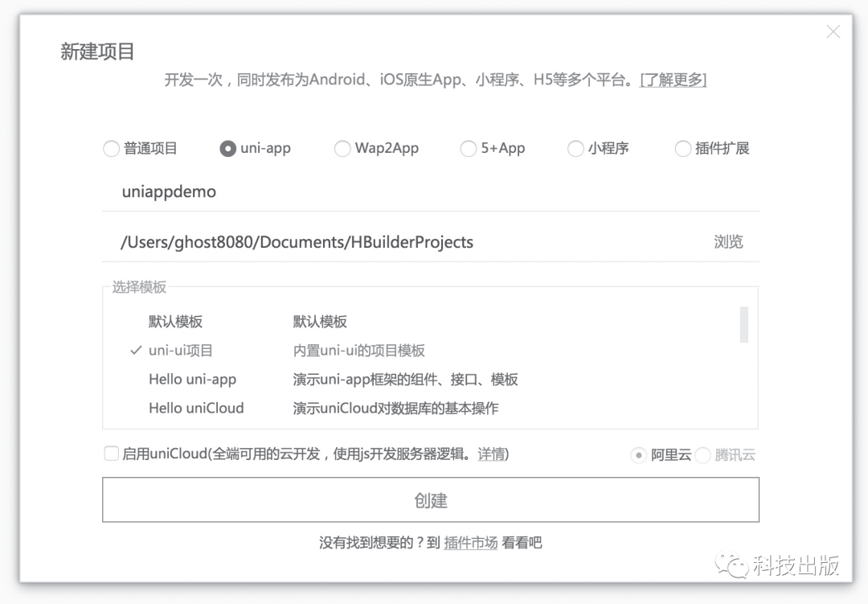Pick 腾讯云 as cloud provider
The image size is (868, 604).
(703, 455)
